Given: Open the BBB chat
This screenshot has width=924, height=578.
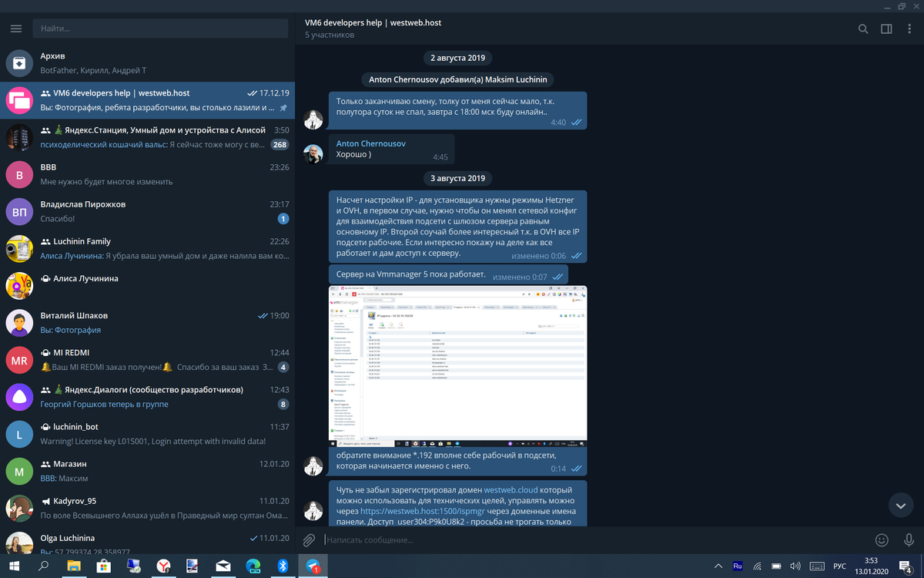Looking at the screenshot, I should (147, 174).
